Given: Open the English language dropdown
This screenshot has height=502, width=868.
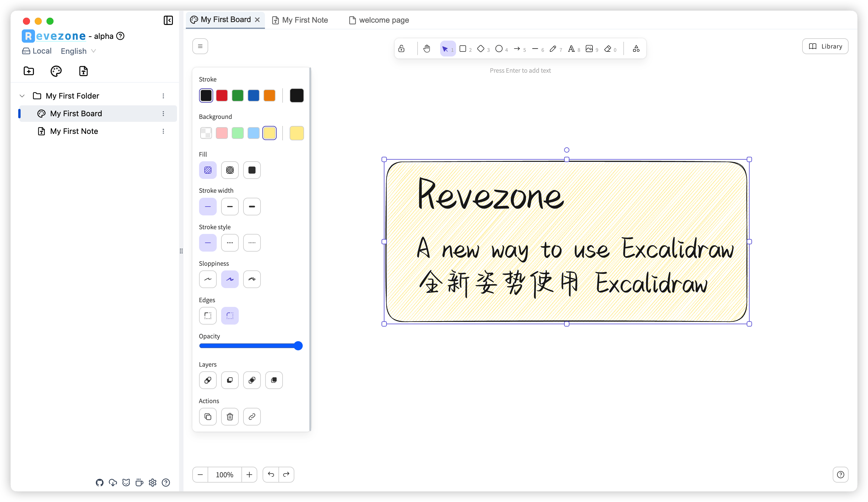Looking at the screenshot, I should coord(78,51).
